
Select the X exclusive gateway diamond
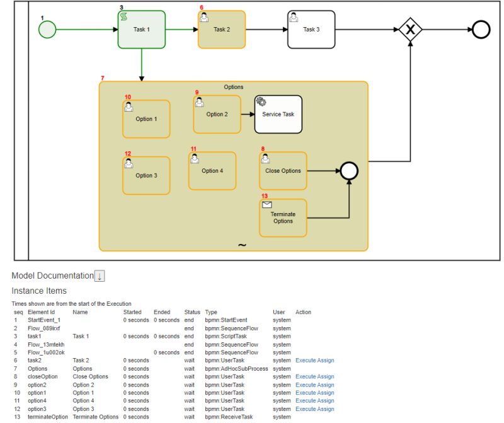[x=409, y=29]
